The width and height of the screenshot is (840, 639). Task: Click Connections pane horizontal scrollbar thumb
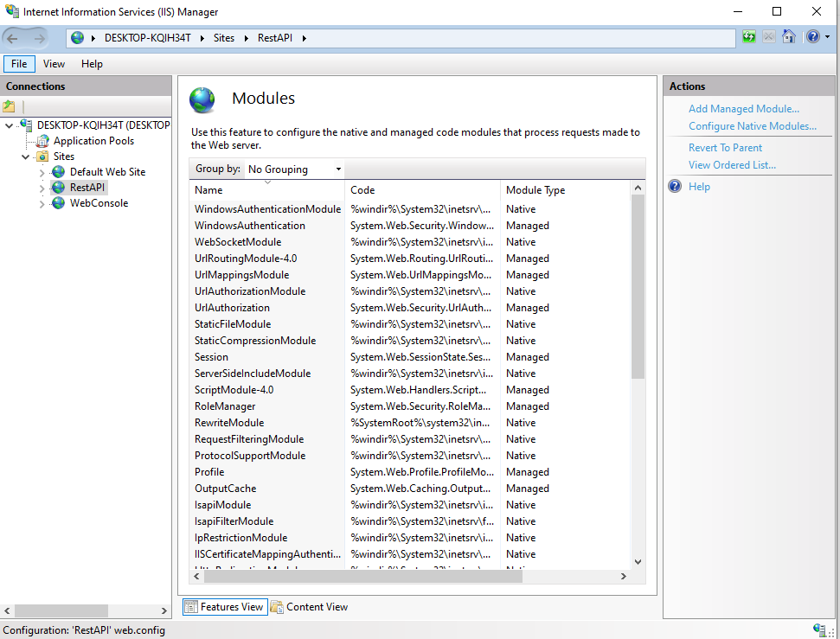[61, 610]
